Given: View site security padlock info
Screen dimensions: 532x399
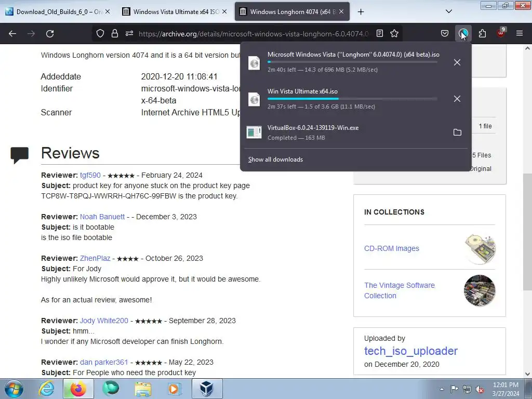Looking at the screenshot, I should 115,33.
